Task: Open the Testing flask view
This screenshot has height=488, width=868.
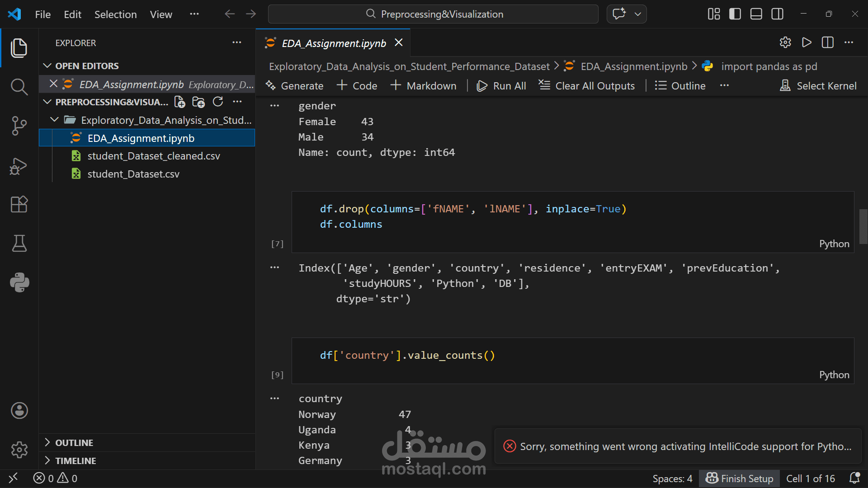Action: (19, 244)
